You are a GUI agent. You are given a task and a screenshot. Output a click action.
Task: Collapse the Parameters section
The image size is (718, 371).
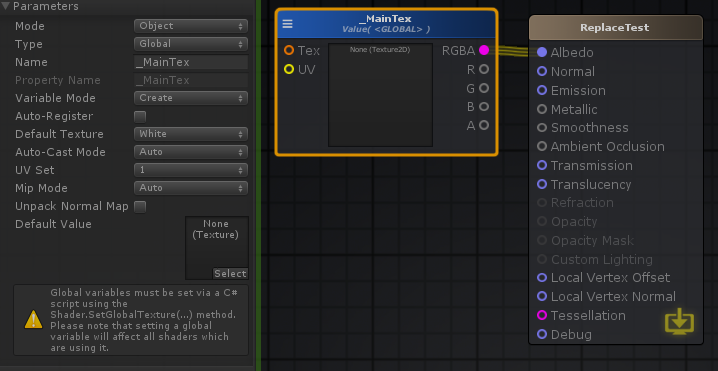(5, 6)
